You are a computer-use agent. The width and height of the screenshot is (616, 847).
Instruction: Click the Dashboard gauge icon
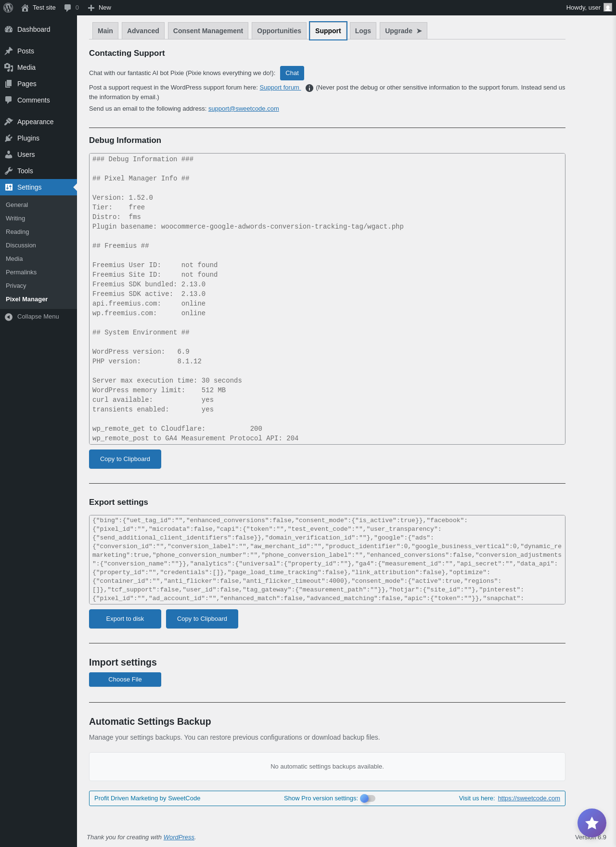9,29
